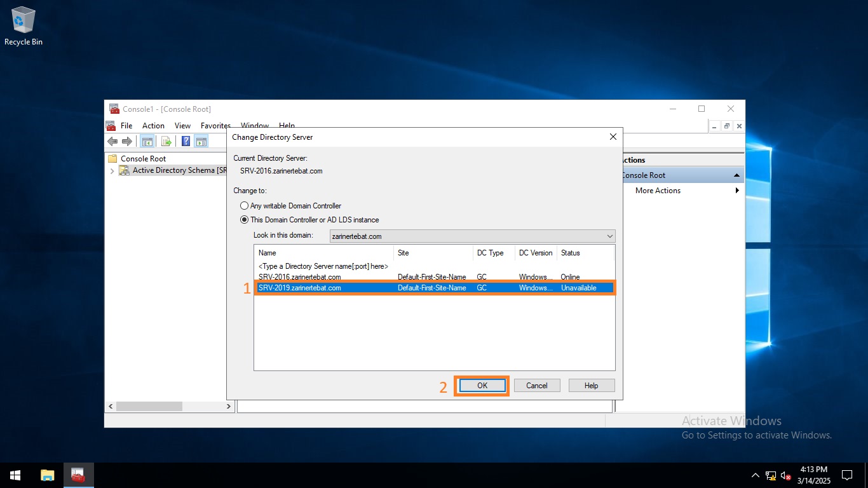Click OK in Change Directory Server dialog
Viewport: 868px width, 488px height.
pyautogui.click(x=482, y=386)
